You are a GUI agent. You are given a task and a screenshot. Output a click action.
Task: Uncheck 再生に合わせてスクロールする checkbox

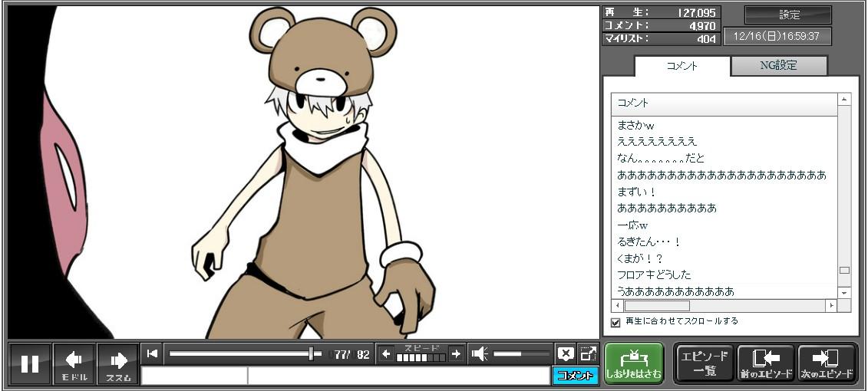[616, 322]
